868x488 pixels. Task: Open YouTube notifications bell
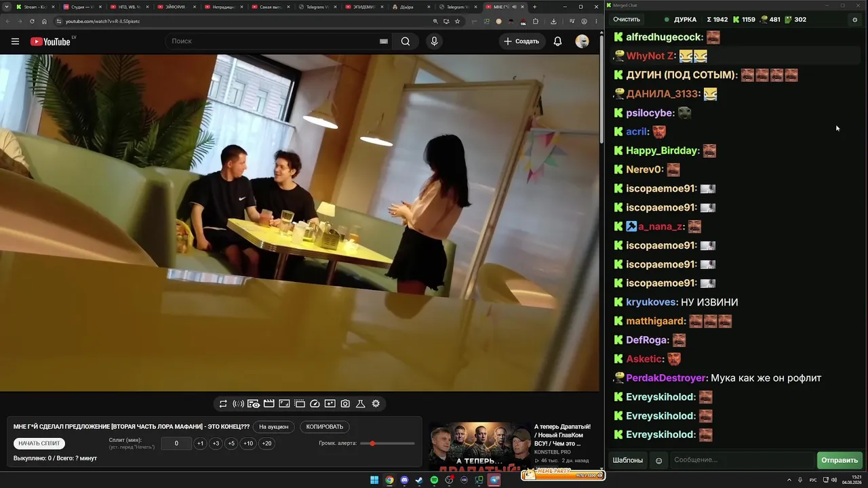(557, 41)
